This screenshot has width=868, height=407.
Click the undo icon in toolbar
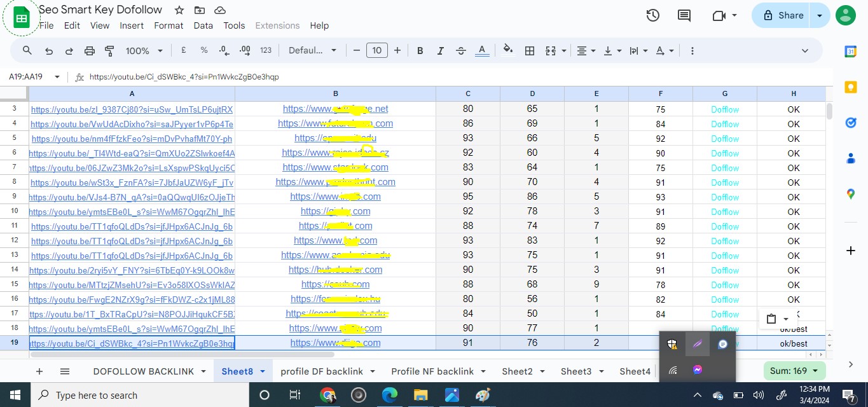click(x=48, y=51)
